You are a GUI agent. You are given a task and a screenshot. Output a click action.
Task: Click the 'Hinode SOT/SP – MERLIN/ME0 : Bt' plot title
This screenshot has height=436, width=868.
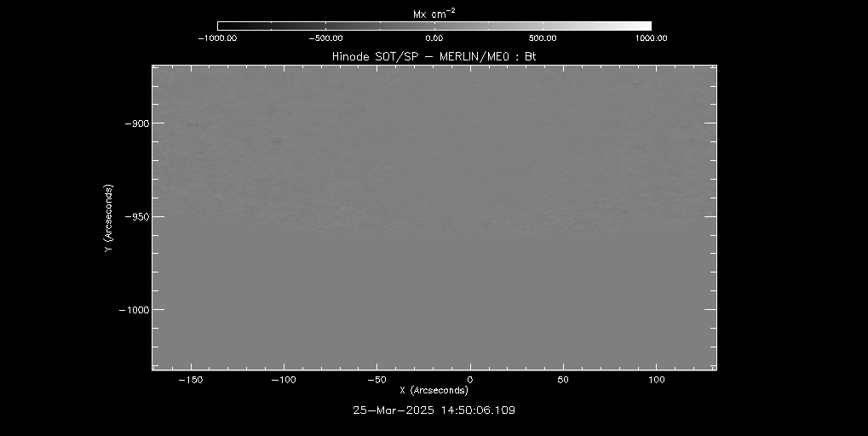coord(434,56)
